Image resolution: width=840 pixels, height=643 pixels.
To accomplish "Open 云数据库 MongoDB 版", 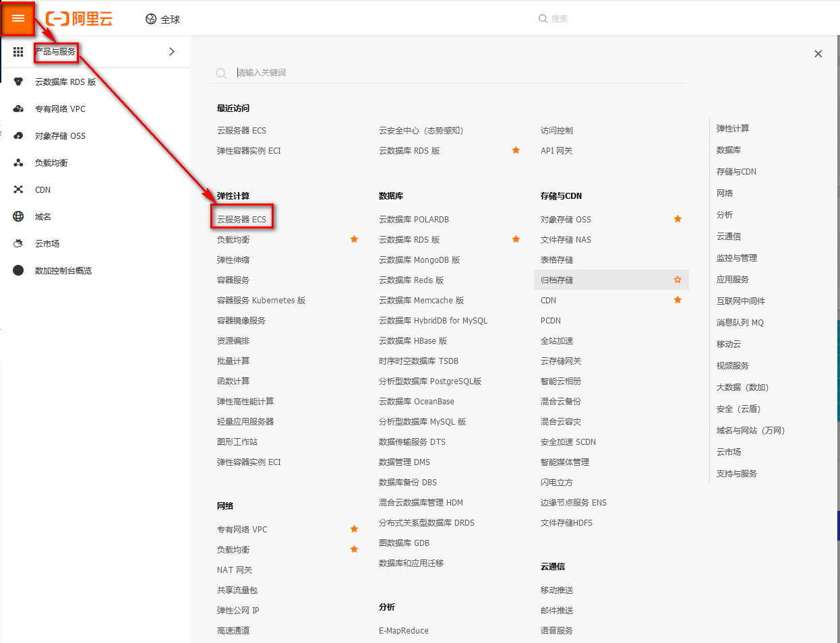I will [419, 259].
